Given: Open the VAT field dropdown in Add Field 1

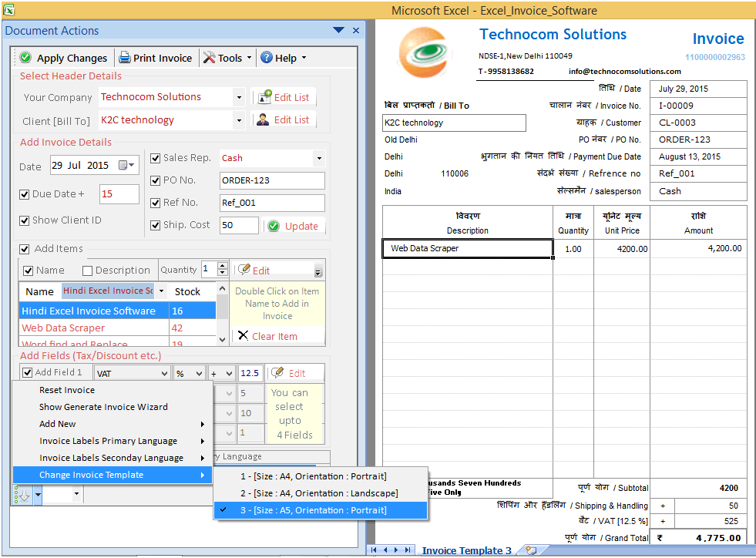Looking at the screenshot, I should click(165, 372).
